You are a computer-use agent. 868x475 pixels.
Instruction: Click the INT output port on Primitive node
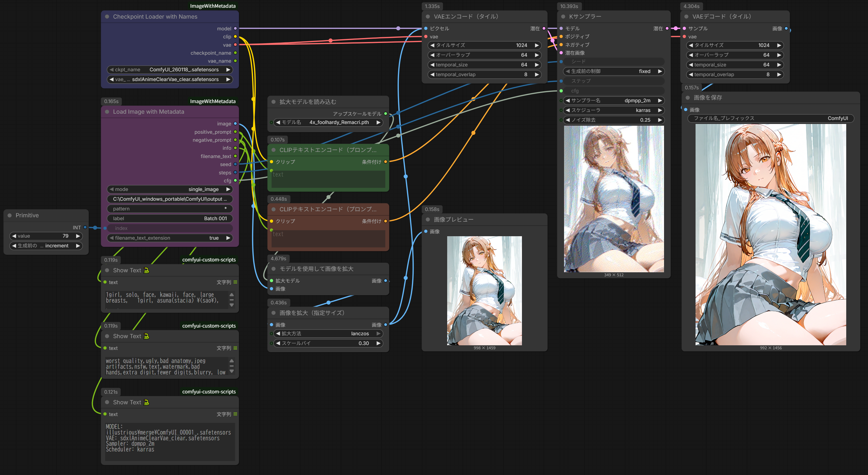85,228
